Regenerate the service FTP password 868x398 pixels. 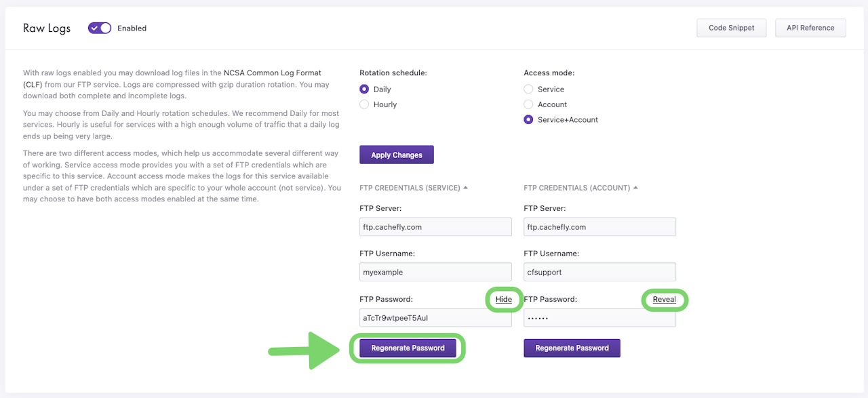(x=408, y=348)
